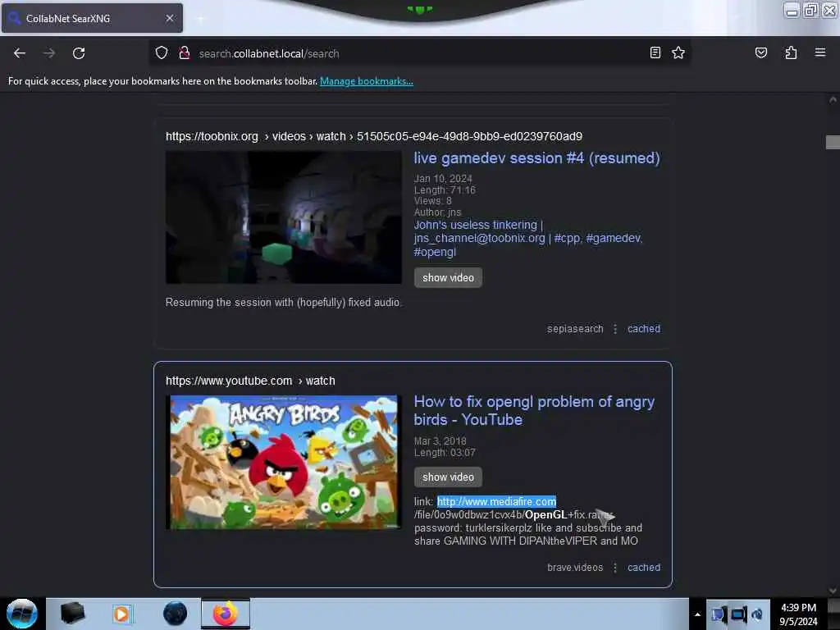The height and width of the screenshot is (630, 840).
Task: Open the extensions puzzle icon
Action: 791,52
